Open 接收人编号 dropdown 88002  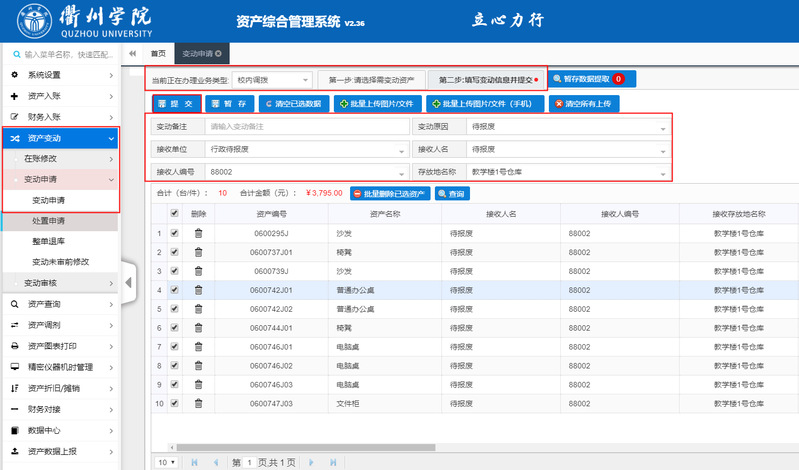click(307, 172)
